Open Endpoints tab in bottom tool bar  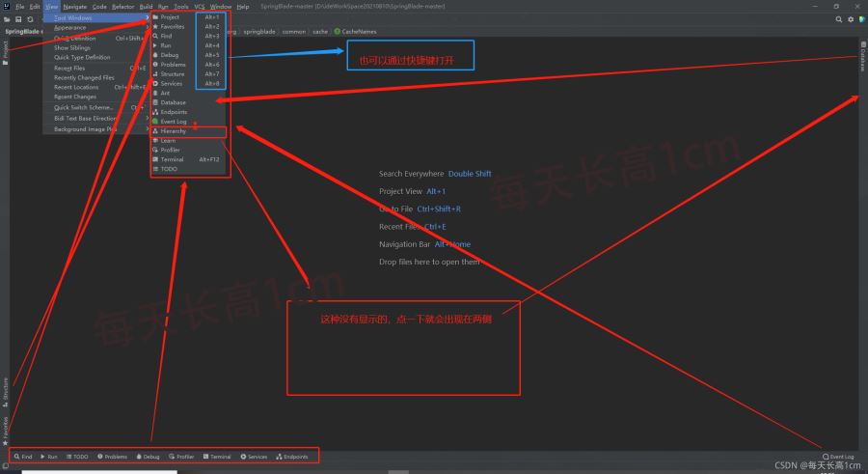(x=292, y=457)
